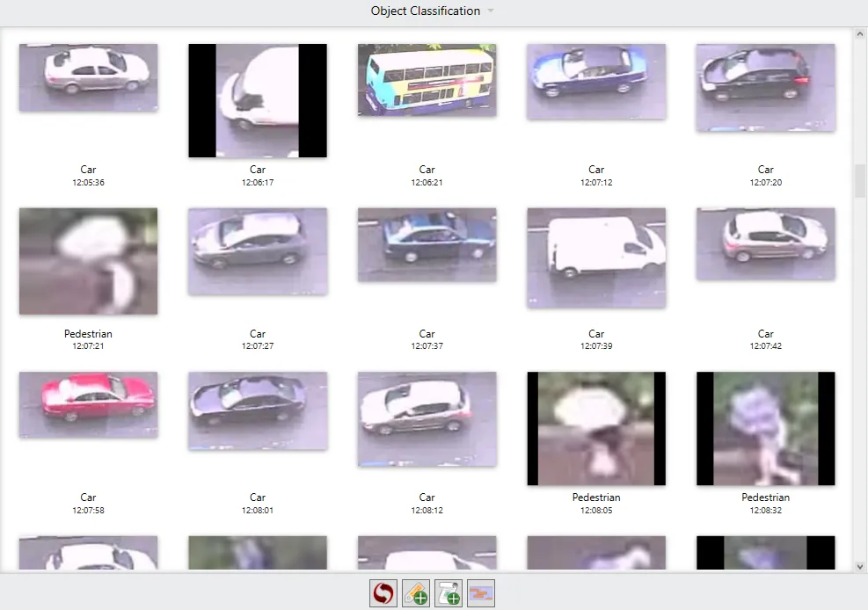Select the white van thumbnail at 12:07:39

(597, 258)
